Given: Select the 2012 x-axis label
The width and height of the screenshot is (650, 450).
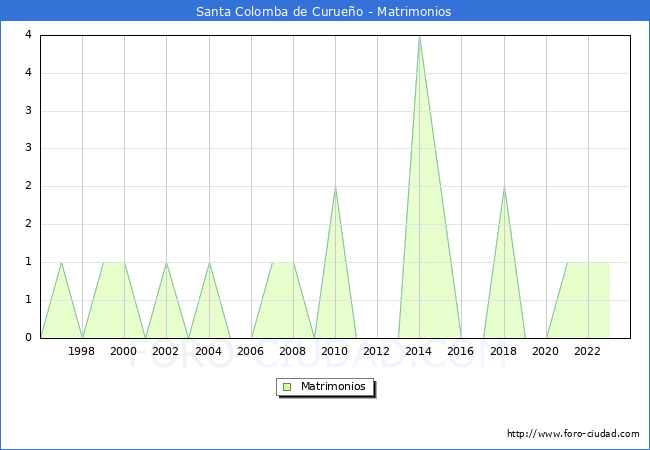Looking at the screenshot, I should (x=377, y=351).
